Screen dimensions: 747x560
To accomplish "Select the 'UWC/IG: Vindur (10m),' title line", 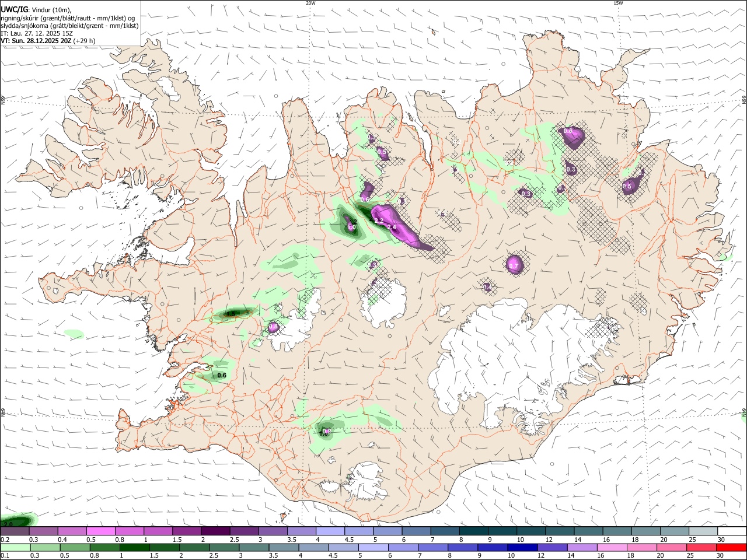I will 36,9.
